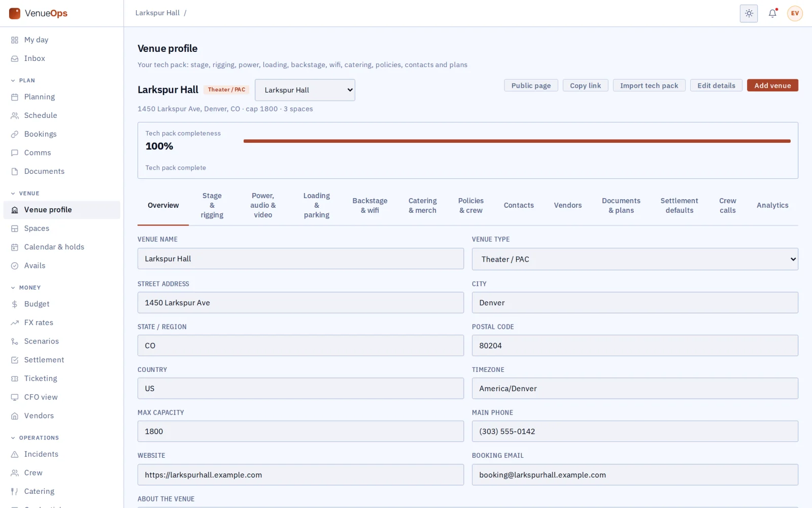The width and height of the screenshot is (812, 508).
Task: Collapse the MONEY sidebar section
Action: tap(26, 288)
